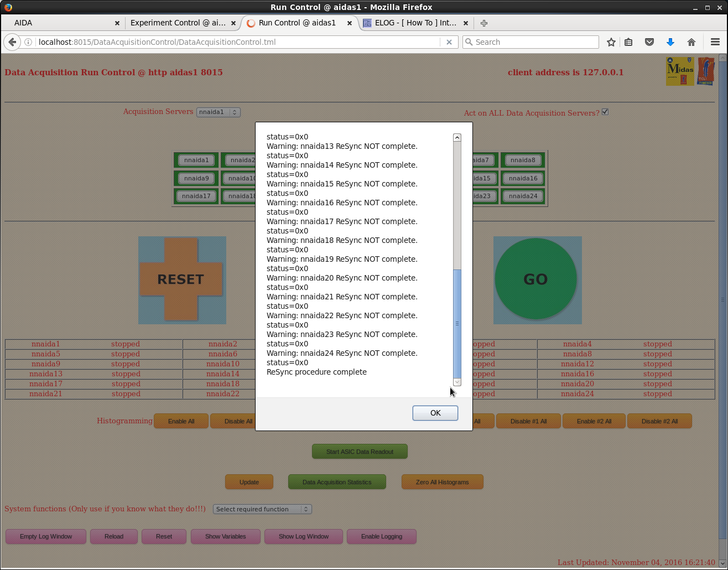The image size is (728, 570).
Task: Go to the Firefox home icon
Action: pos(691,42)
